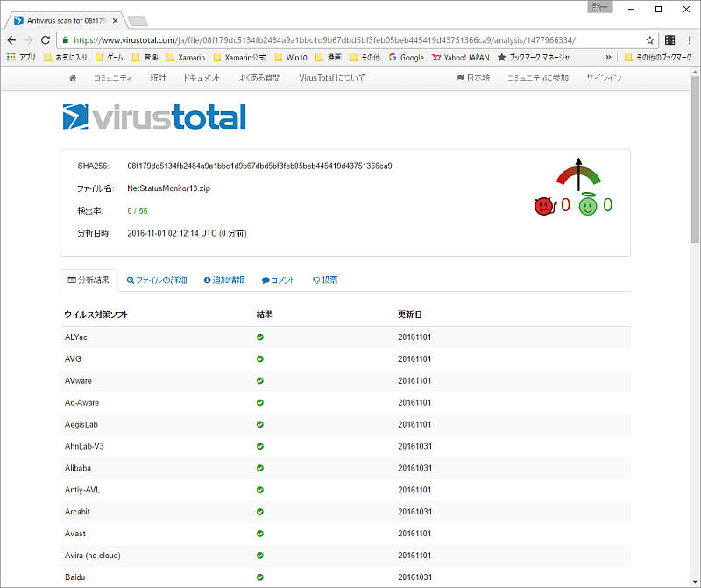The height and width of the screenshot is (588, 701).
Task: Open the その他 bookmark folder
Action: (365, 57)
